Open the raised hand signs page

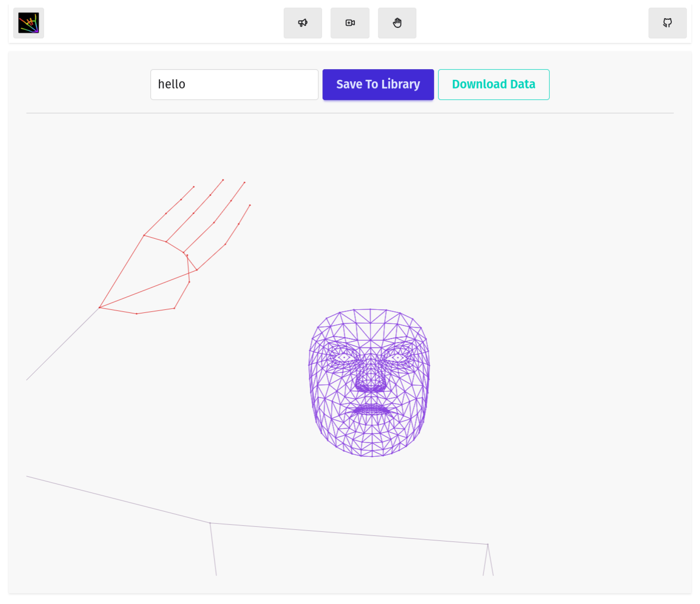point(397,23)
